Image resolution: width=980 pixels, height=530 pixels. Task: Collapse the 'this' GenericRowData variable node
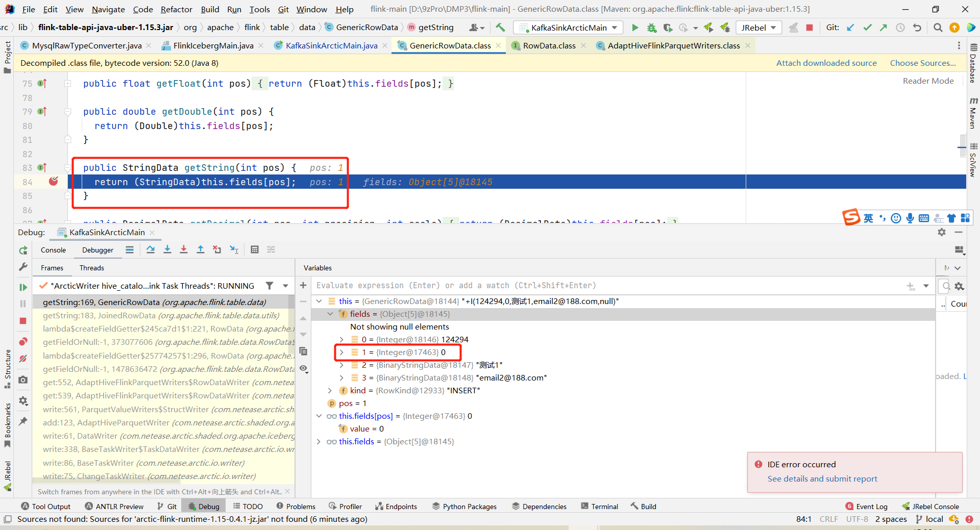[x=319, y=301]
